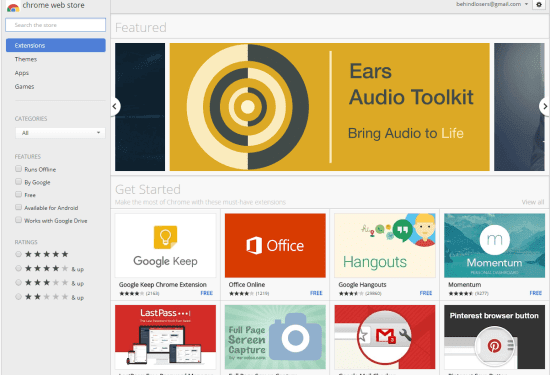550x375 pixels.
Task: Focus the Search the store field
Action: [x=56, y=25]
